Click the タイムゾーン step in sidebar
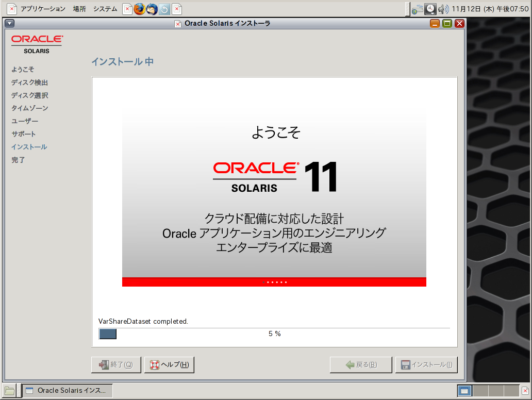The image size is (532, 400). 30,108
